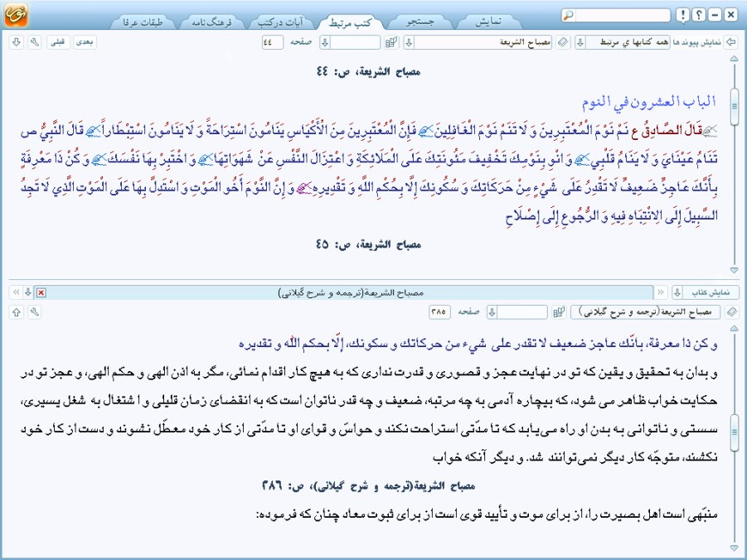Click the blue line و كن ذا معرفة in lower pane
Screen dimensions: 747x560
pyautogui.click(x=478, y=343)
